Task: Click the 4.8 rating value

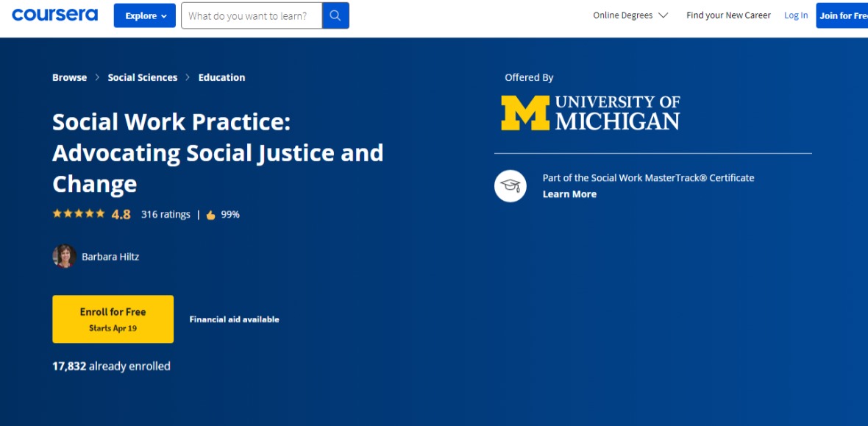Action: coord(121,214)
